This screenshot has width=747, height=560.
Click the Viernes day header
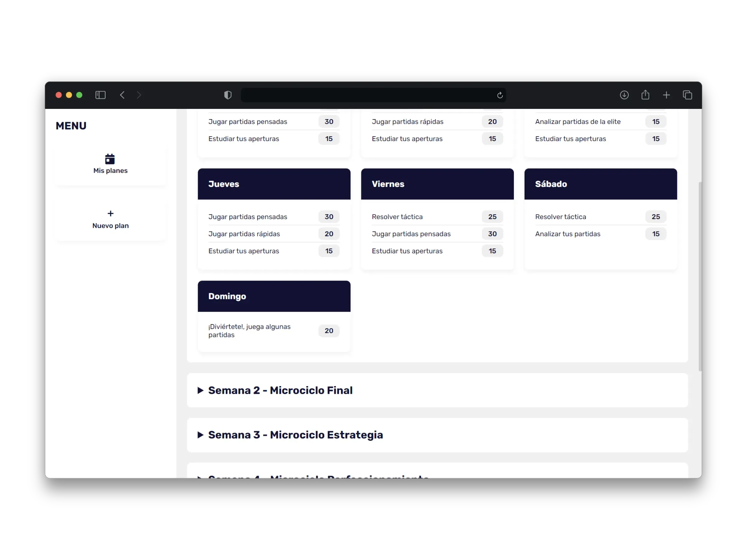tap(437, 184)
